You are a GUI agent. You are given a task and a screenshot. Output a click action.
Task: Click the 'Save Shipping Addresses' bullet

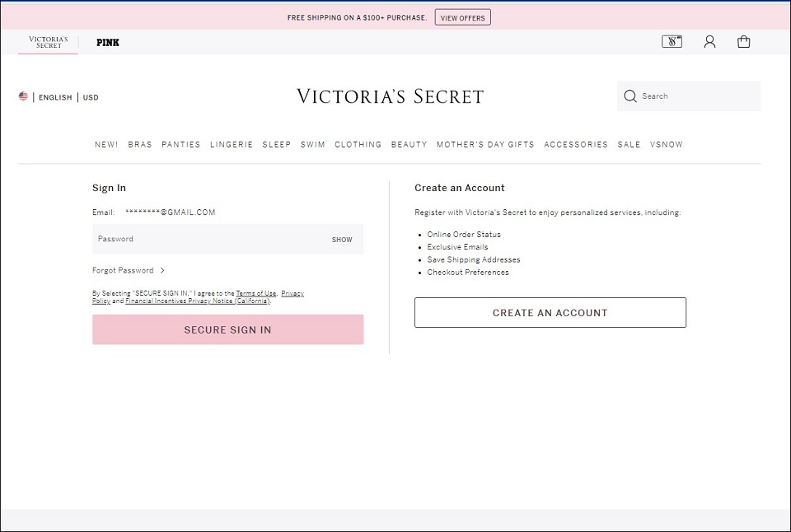tap(474, 259)
